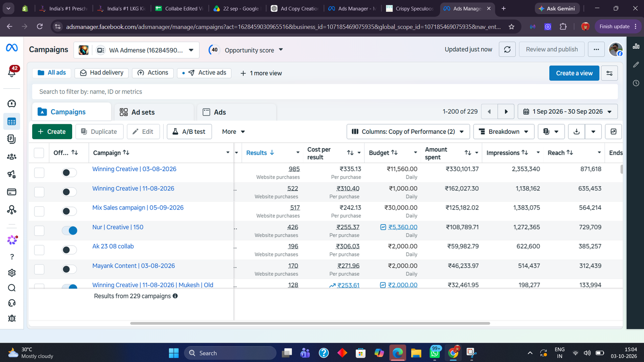Open export options dropdown arrow

(x=593, y=132)
